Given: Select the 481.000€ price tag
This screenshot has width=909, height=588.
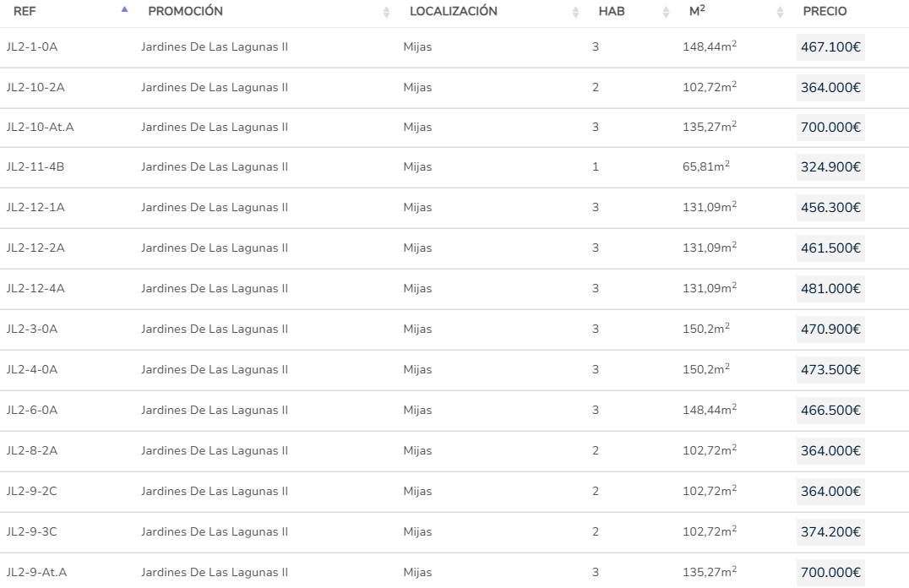Looking at the screenshot, I should pos(830,288).
